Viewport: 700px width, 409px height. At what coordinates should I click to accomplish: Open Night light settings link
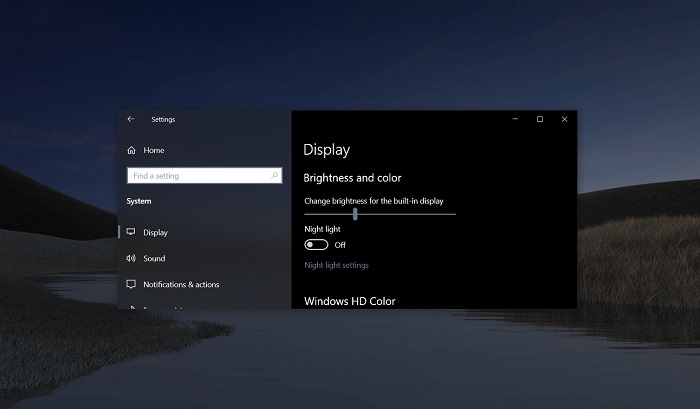coord(336,265)
